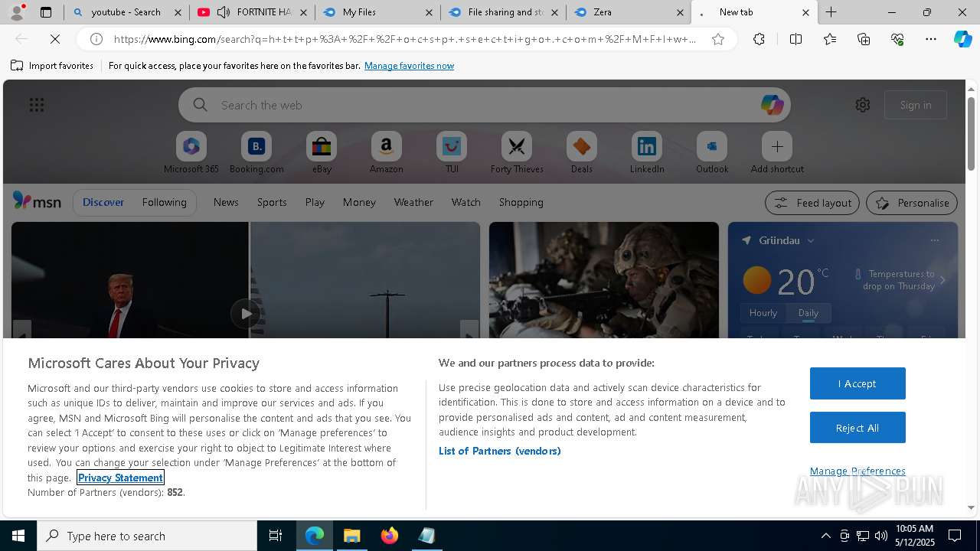Image resolution: width=980 pixels, height=551 pixels.
Task: Open the Deals shortcut
Action: tap(582, 152)
